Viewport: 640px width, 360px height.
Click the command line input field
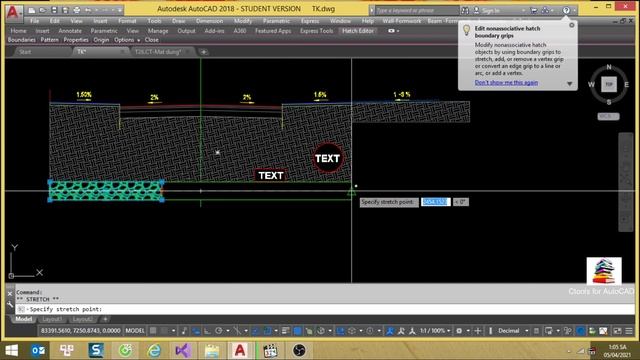coord(325,309)
